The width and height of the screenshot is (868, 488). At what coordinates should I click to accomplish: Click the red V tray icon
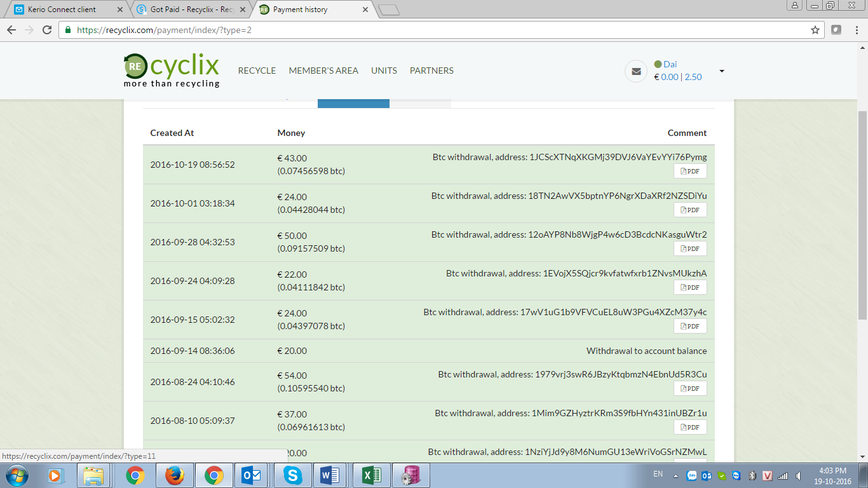point(767,475)
